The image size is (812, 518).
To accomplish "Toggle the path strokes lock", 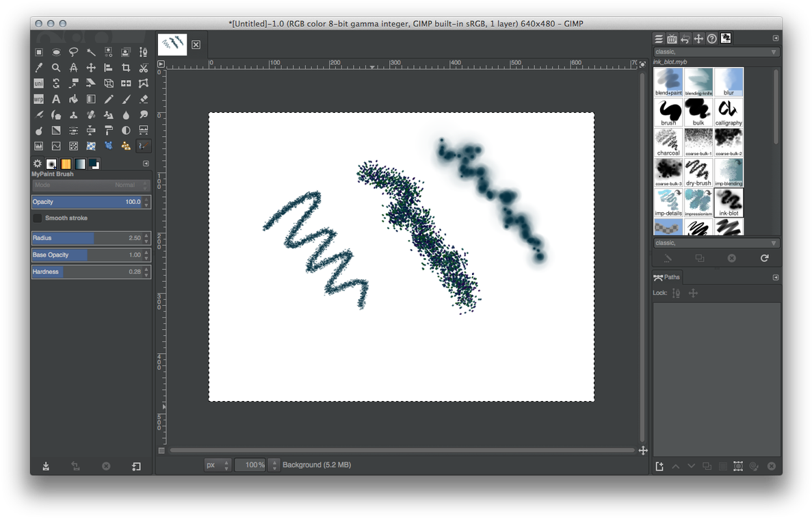I will (x=675, y=293).
